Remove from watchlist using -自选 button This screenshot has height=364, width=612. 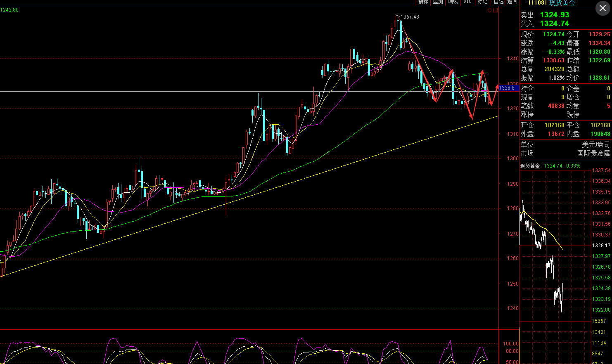498,2
